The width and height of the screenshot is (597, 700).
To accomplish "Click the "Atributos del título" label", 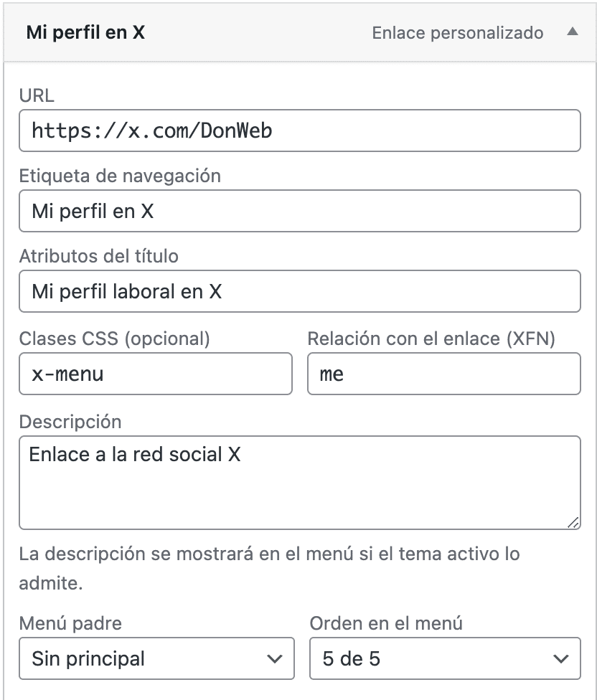I will pos(99,256).
